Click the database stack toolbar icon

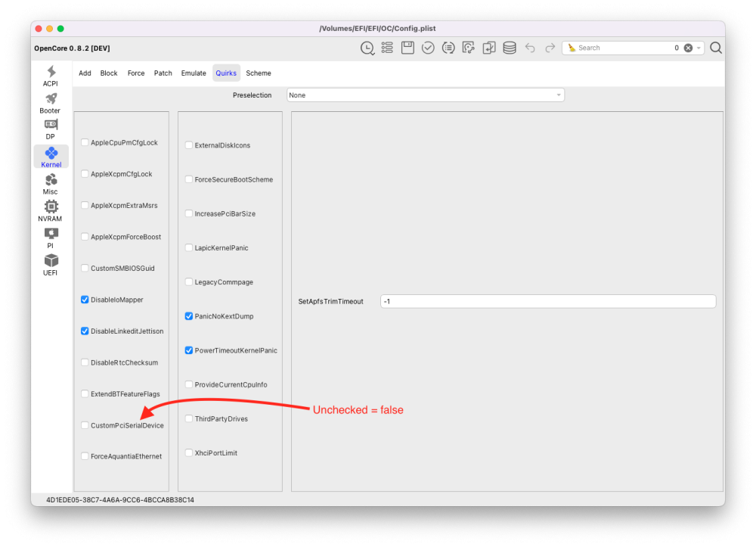pos(510,48)
